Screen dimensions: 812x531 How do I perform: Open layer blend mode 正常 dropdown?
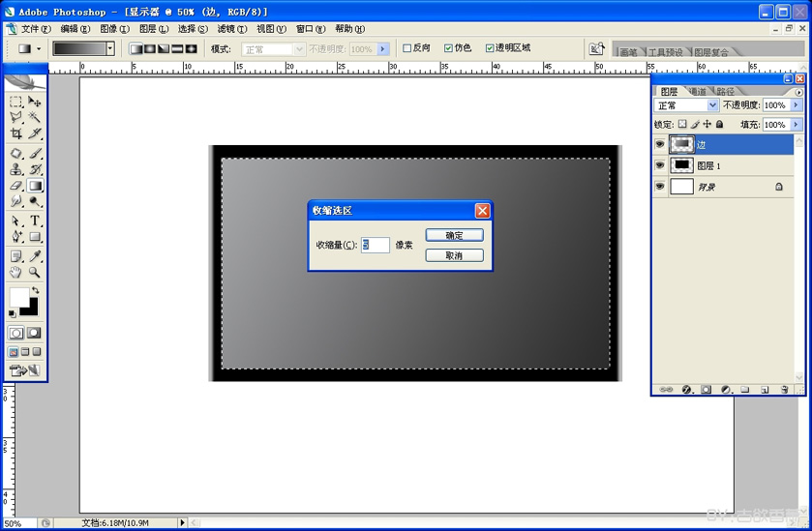712,105
